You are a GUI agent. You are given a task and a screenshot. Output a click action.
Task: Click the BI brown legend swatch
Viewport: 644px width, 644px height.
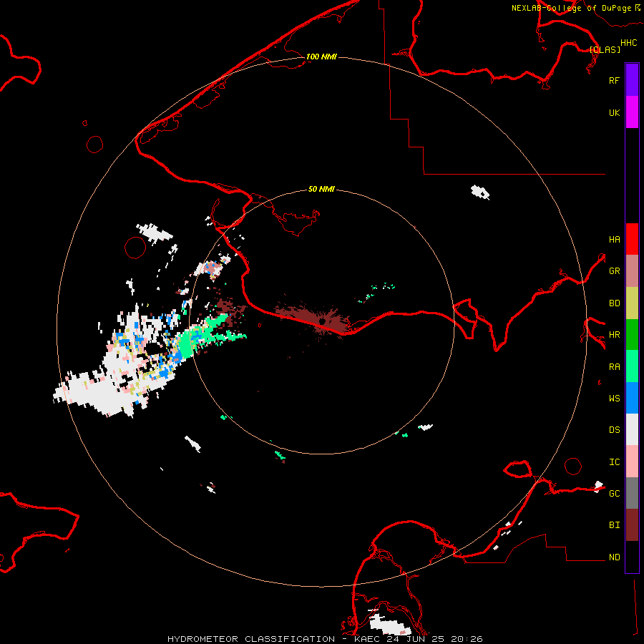[x=632, y=525]
